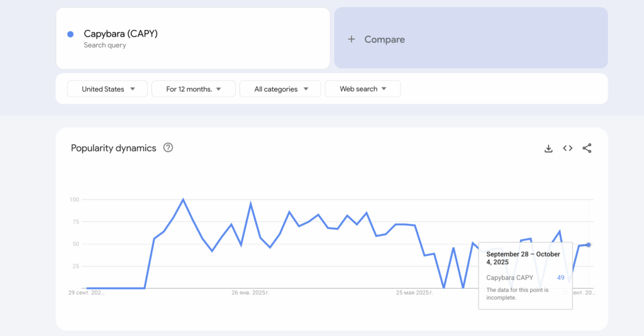The width and height of the screenshot is (644, 336).
Task: Click the value 49 in the tooltip
Action: [561, 277]
